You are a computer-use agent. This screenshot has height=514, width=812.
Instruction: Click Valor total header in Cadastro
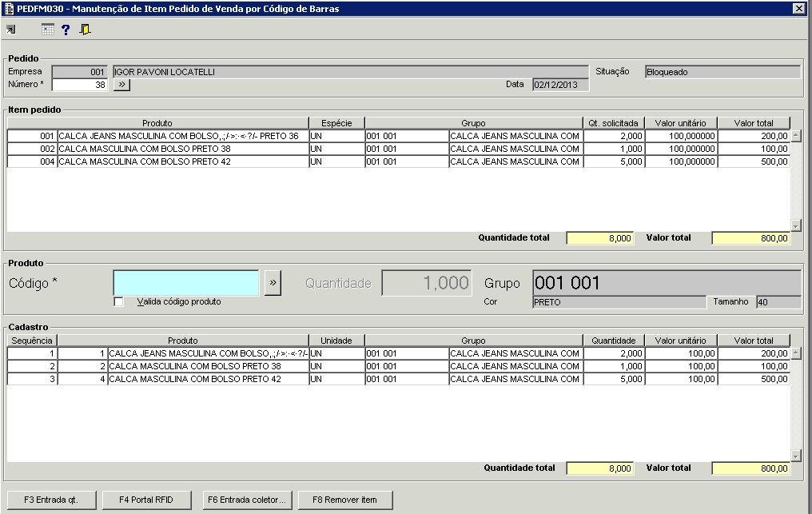click(x=754, y=341)
